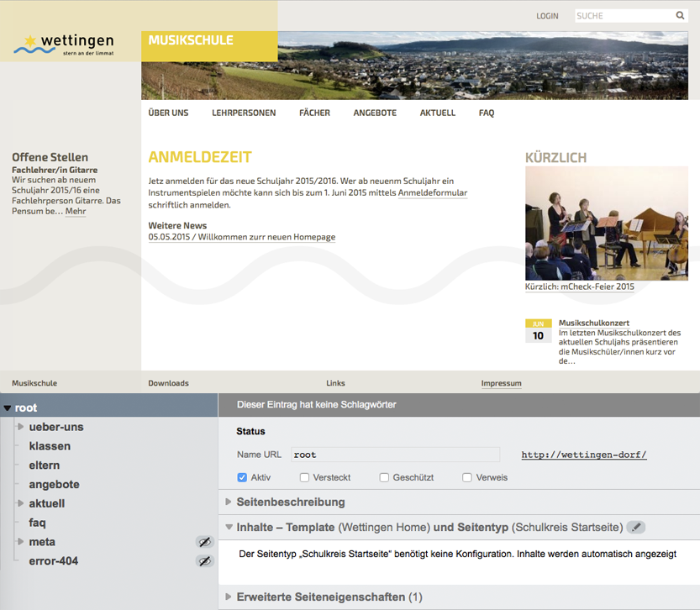700x610 pixels.
Task: Expand Erweiterte Seiteneigenschaften section
Action: (x=228, y=597)
